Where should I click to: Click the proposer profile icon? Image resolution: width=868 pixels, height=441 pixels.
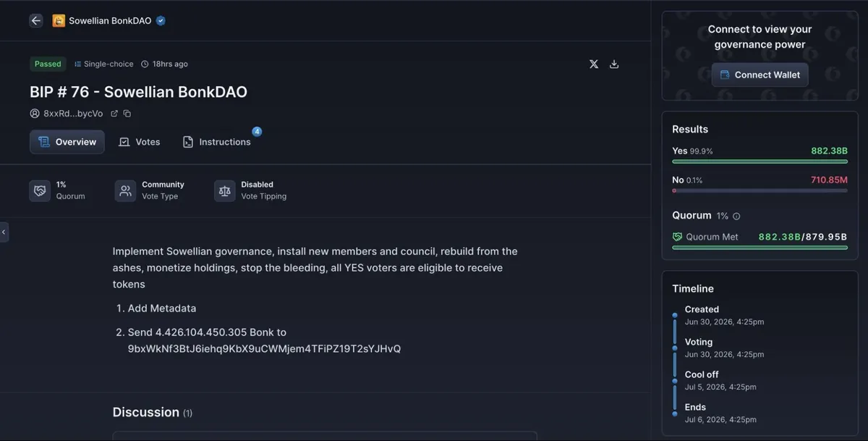[35, 114]
